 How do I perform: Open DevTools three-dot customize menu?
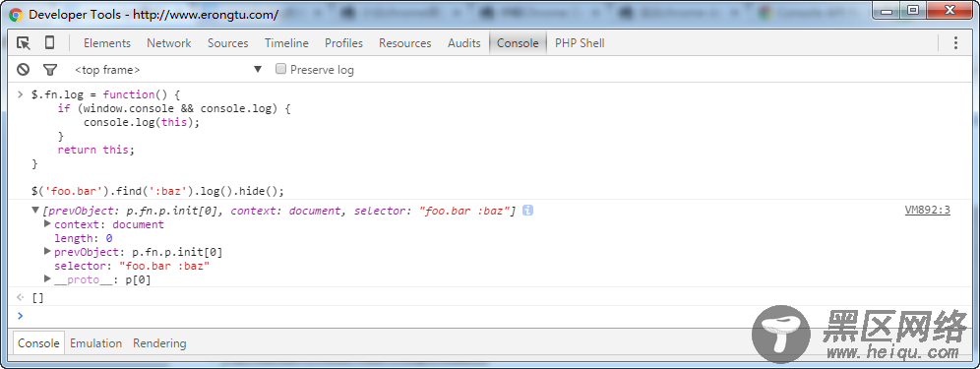(x=955, y=42)
